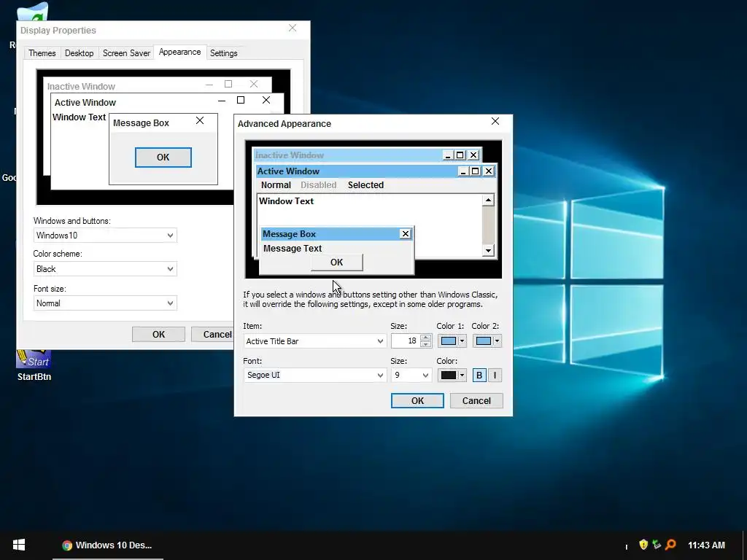The image size is (747, 560).
Task: Open the Color 2 swatch picker
Action: coord(487,341)
